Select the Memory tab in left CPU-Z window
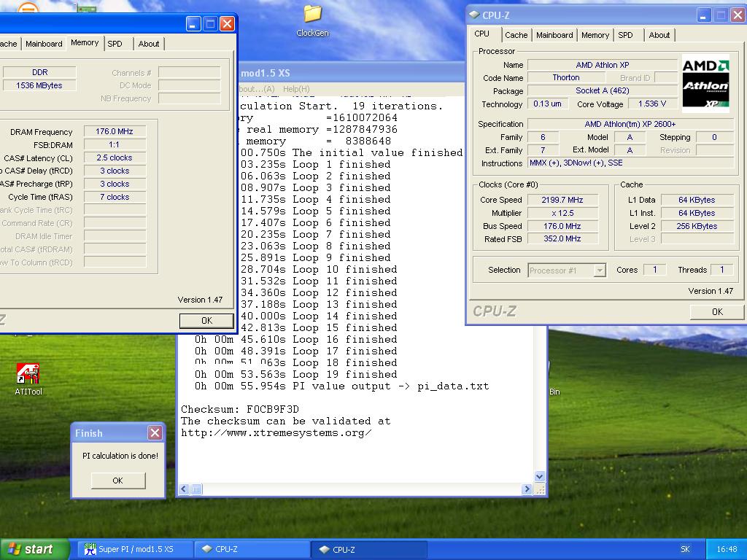The height and width of the screenshot is (560, 747). pyautogui.click(x=85, y=42)
